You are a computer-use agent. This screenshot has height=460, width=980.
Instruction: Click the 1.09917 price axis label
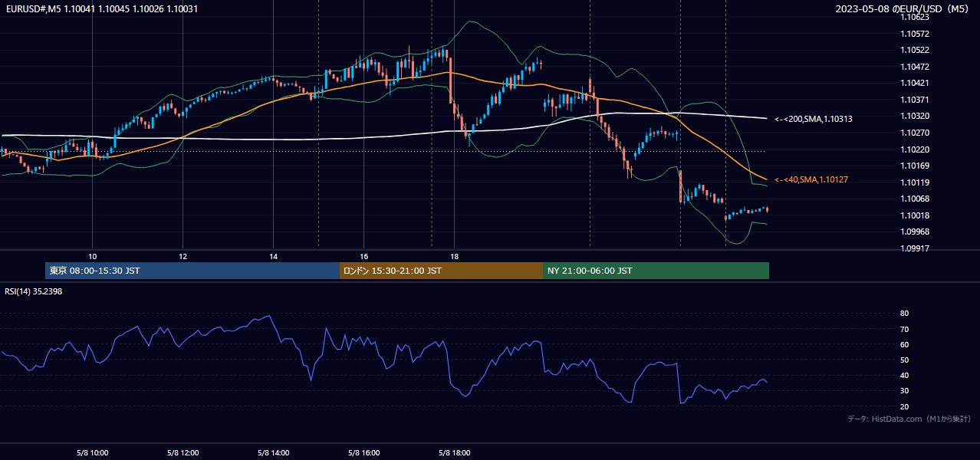(914, 248)
